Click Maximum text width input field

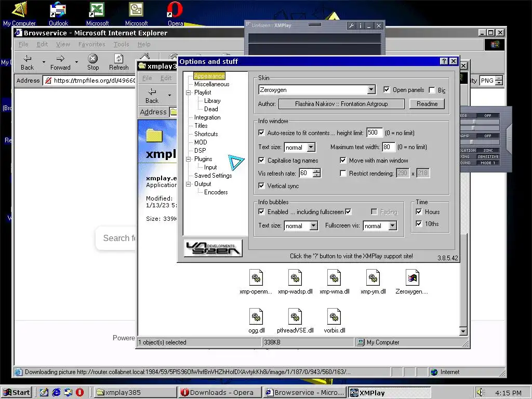(x=389, y=147)
